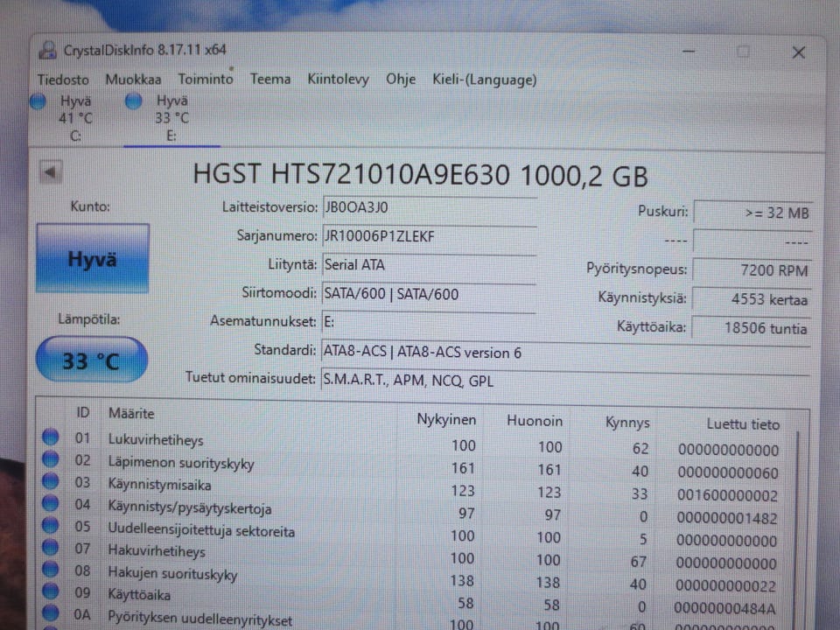
Task: Click the blue status orb for drive C:
Action: [38, 101]
